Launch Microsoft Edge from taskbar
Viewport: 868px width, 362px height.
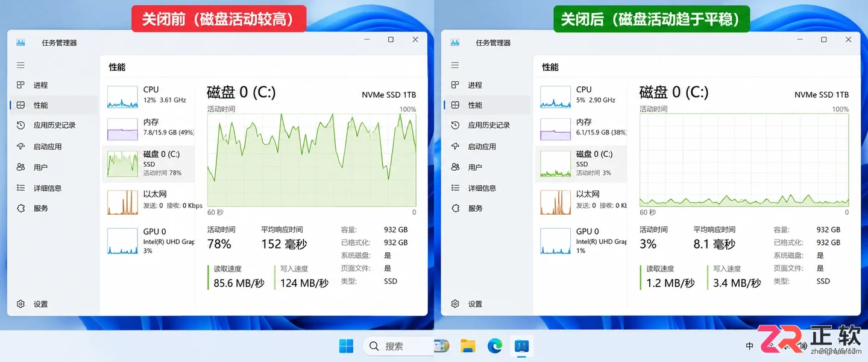point(494,346)
